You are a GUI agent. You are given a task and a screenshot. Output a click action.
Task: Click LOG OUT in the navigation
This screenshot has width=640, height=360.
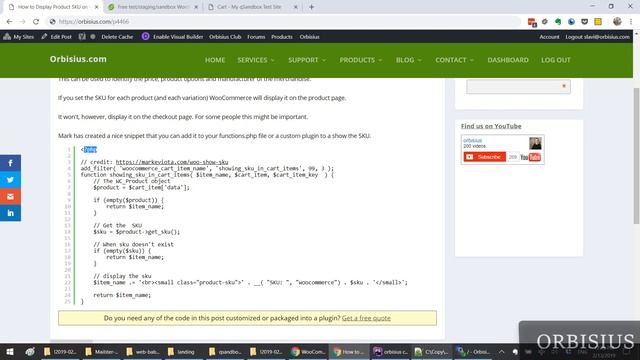[x=556, y=60]
